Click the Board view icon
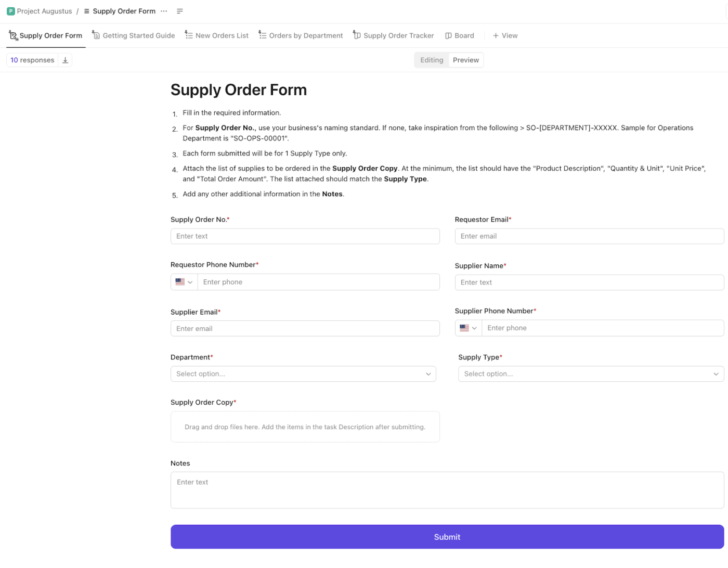The image size is (728, 568). point(448,35)
